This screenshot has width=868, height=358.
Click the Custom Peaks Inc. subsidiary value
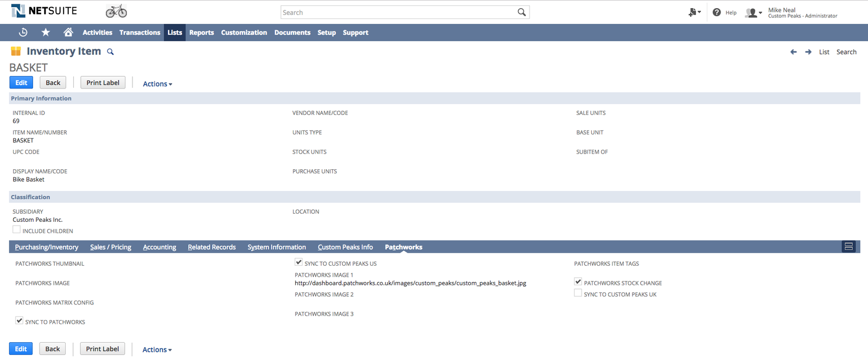tap(37, 220)
